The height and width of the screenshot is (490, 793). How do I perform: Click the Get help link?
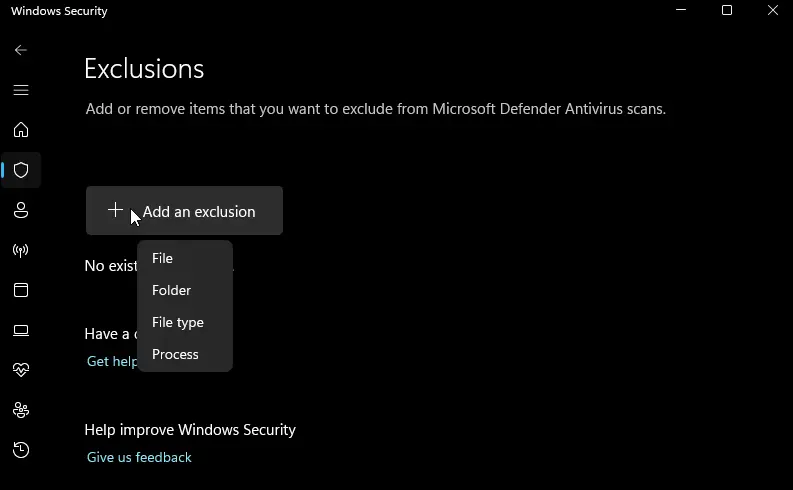[111, 361]
